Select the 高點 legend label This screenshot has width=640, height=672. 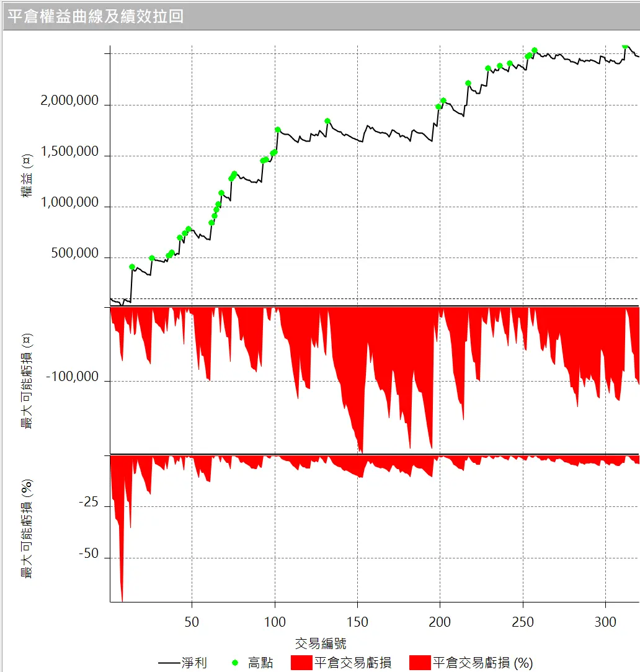(x=260, y=663)
